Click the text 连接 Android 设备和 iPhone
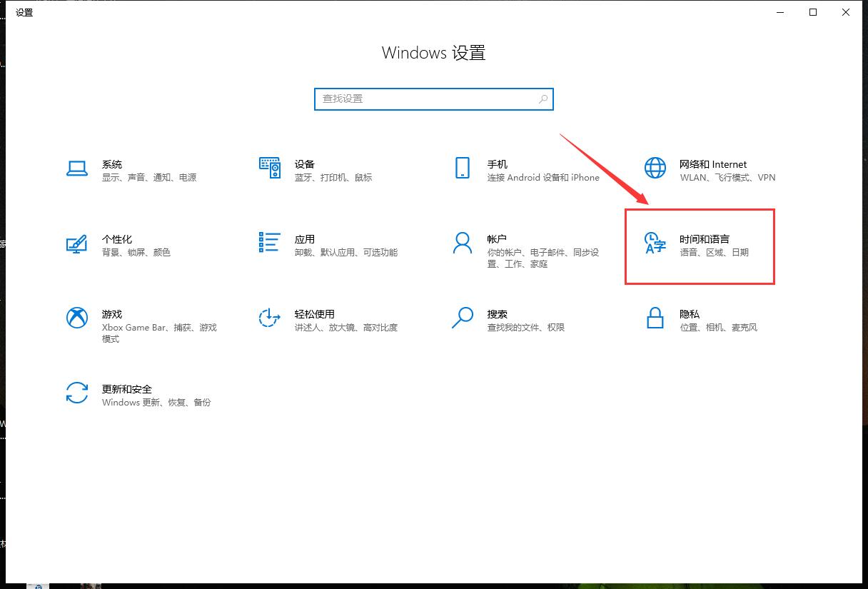 click(x=543, y=178)
